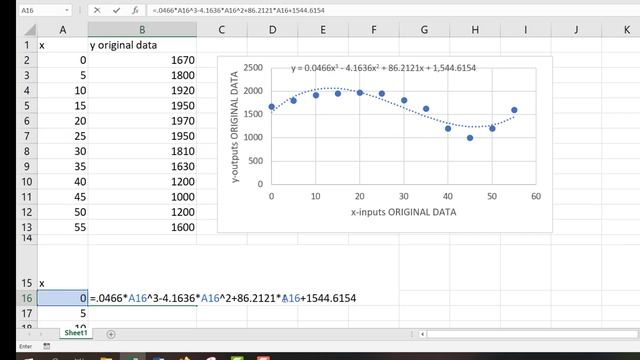Image resolution: width=640 pixels, height=360 pixels.
Task: Click horizontal axis label 60 in chart
Action: pyautogui.click(x=536, y=196)
